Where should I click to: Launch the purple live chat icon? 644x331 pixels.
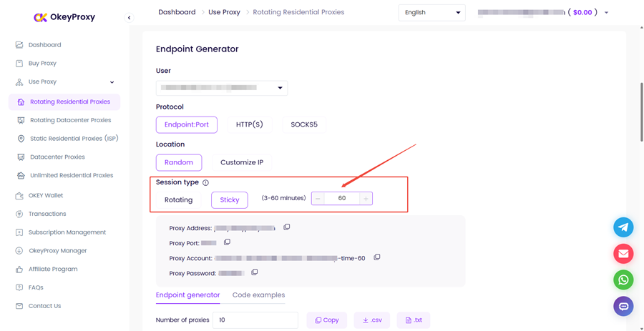pyautogui.click(x=623, y=306)
